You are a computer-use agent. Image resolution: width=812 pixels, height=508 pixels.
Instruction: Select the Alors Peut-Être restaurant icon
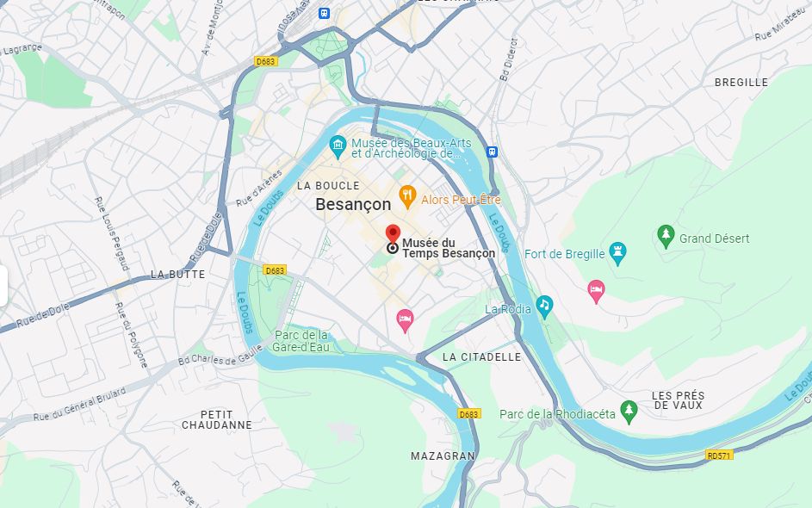[x=407, y=197]
